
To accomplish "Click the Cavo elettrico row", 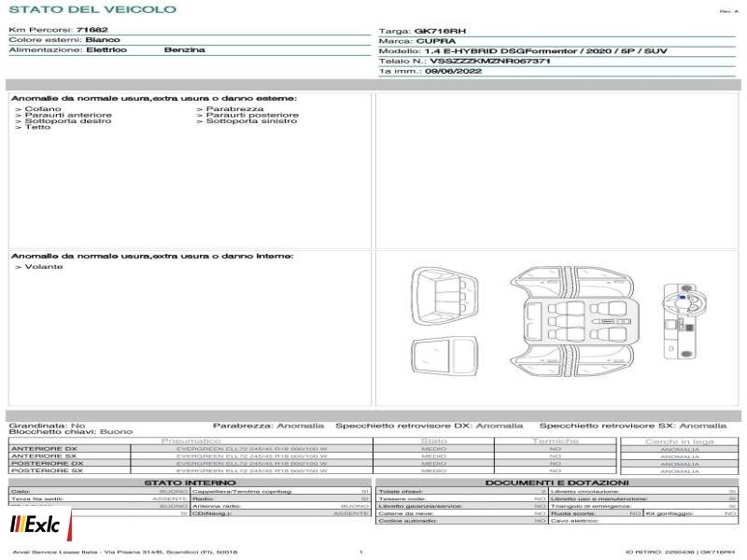I will tap(643, 521).
